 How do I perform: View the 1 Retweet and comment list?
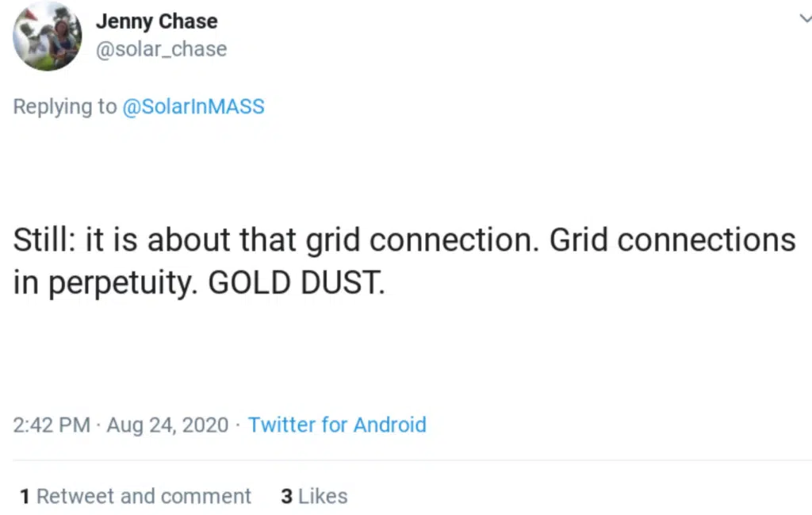click(x=136, y=497)
